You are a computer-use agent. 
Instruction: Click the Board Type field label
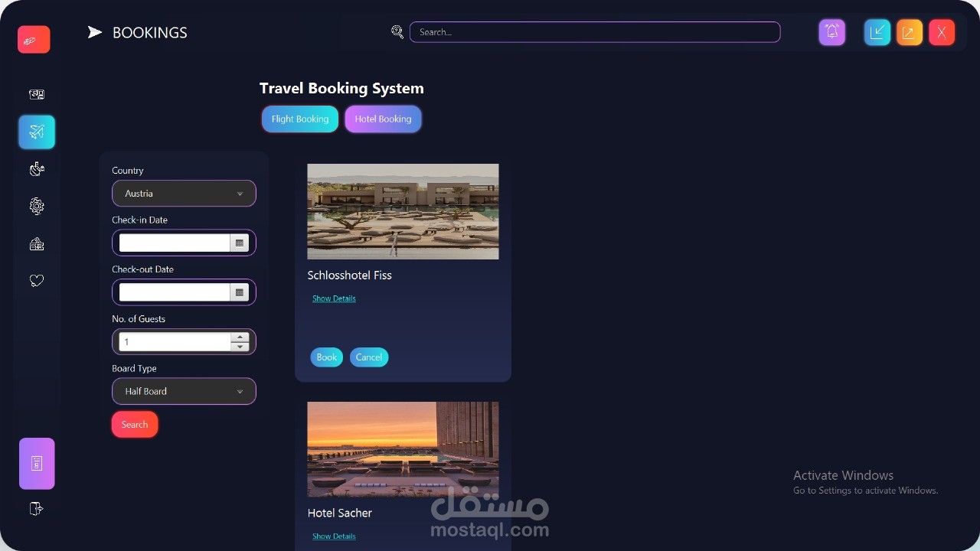coord(134,368)
